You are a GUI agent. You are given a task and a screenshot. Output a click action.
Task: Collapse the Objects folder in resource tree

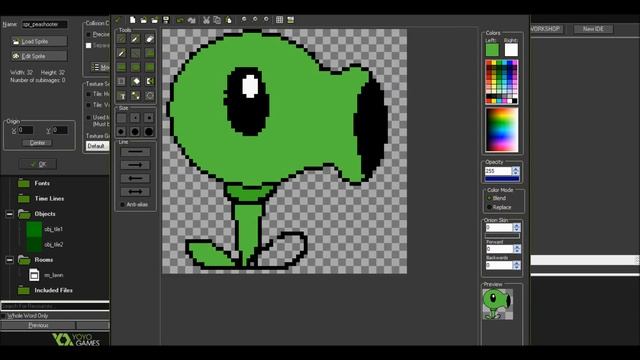(9, 214)
